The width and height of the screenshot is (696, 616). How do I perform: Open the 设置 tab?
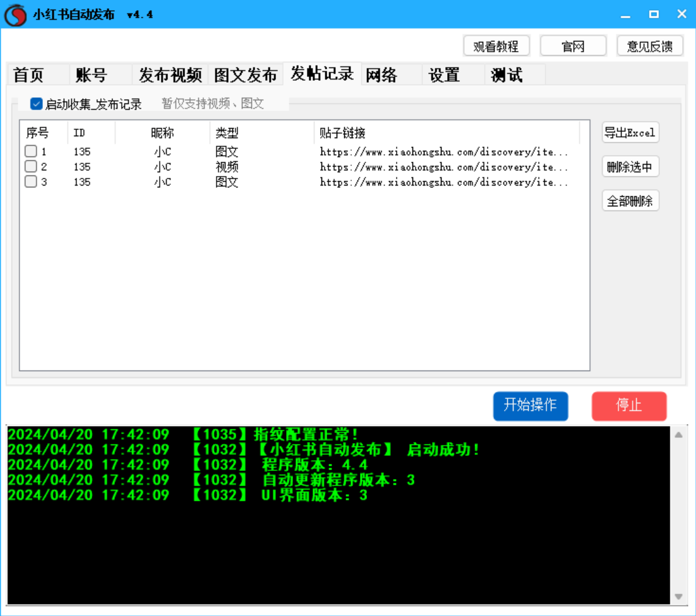[453, 74]
